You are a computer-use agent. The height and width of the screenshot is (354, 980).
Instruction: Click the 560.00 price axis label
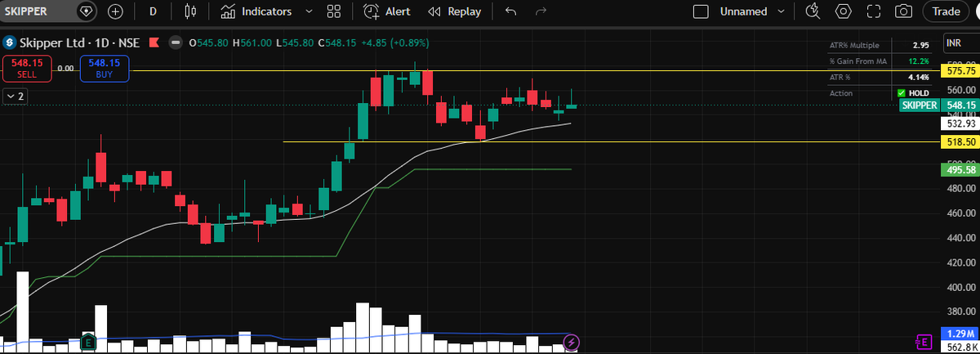pyautogui.click(x=960, y=90)
